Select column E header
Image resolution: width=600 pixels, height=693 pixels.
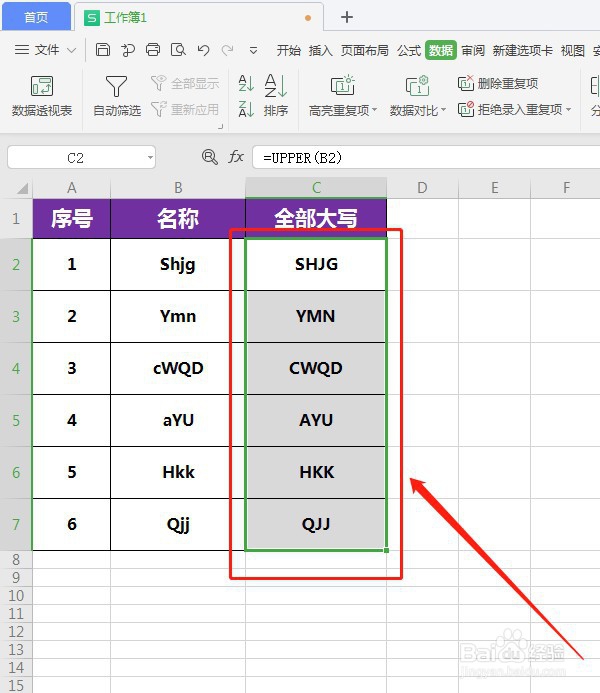pos(494,188)
